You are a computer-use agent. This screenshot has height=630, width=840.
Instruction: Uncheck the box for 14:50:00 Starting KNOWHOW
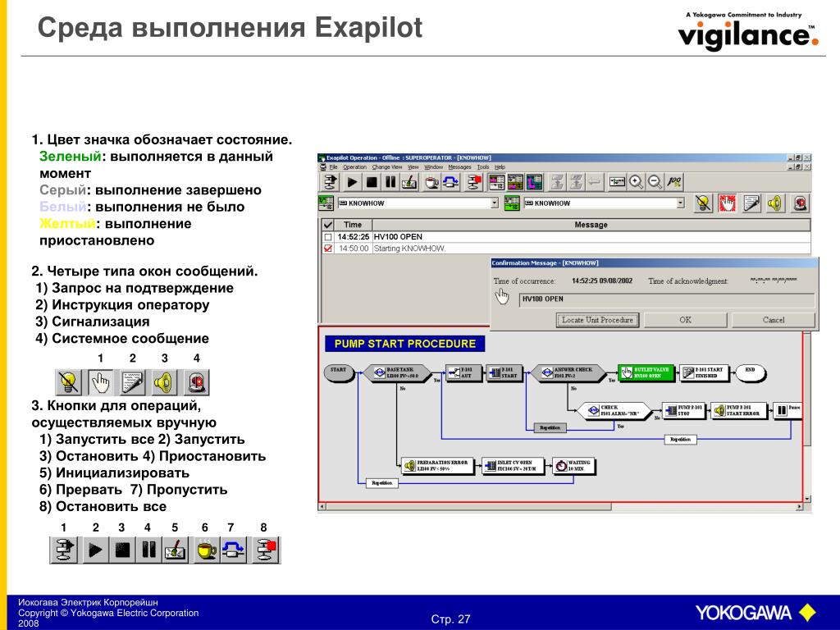coord(328,249)
